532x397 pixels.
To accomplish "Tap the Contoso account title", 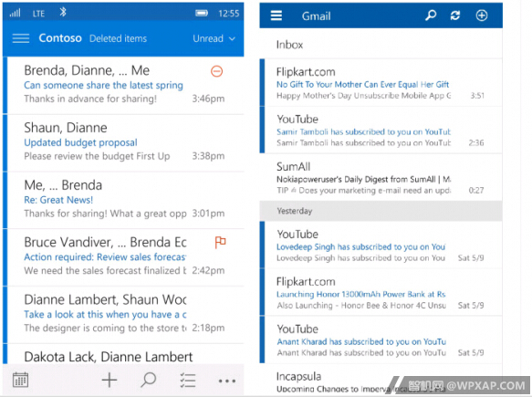I will (x=60, y=38).
